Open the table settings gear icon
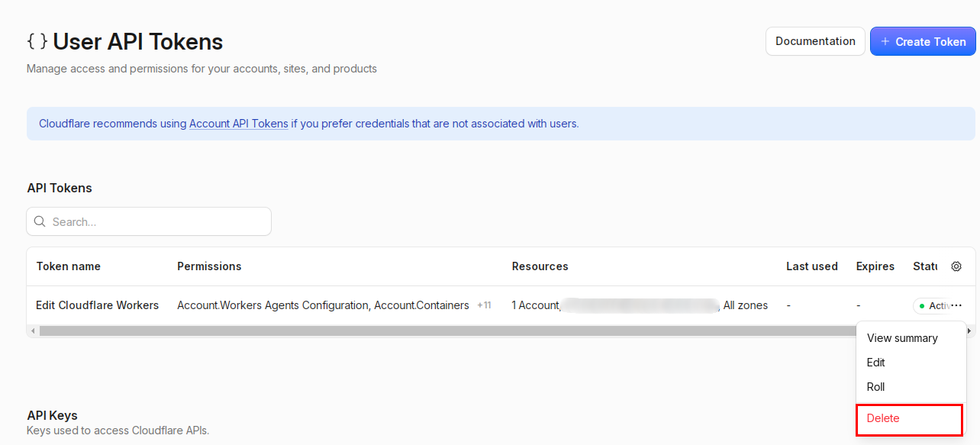980x445 pixels. 956,266
